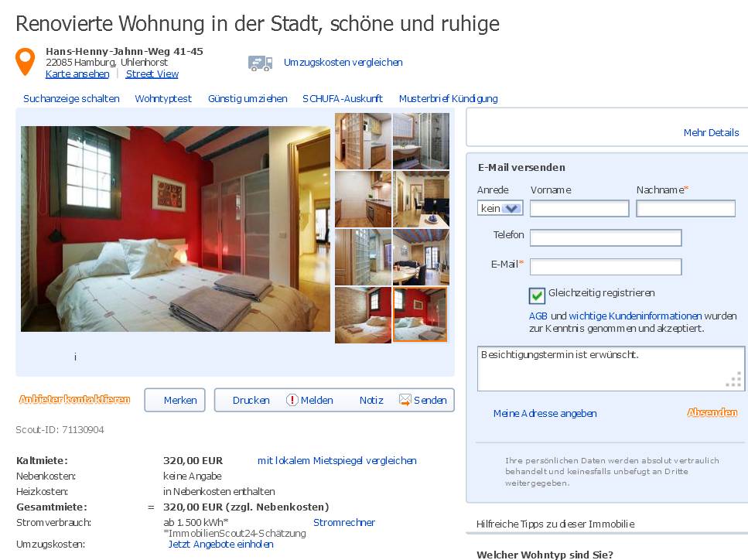This screenshot has width=748, height=560.
Task: Click the orange map pin location icon
Action: [26, 62]
